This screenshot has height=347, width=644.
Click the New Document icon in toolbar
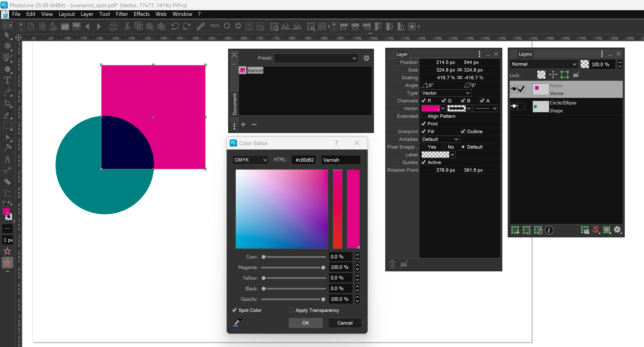click(31, 26)
